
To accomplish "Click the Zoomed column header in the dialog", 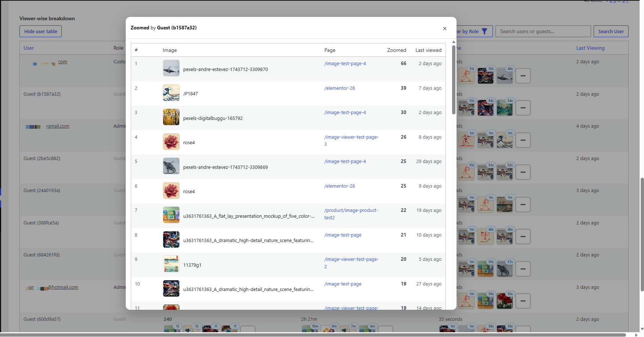I will coord(397,50).
